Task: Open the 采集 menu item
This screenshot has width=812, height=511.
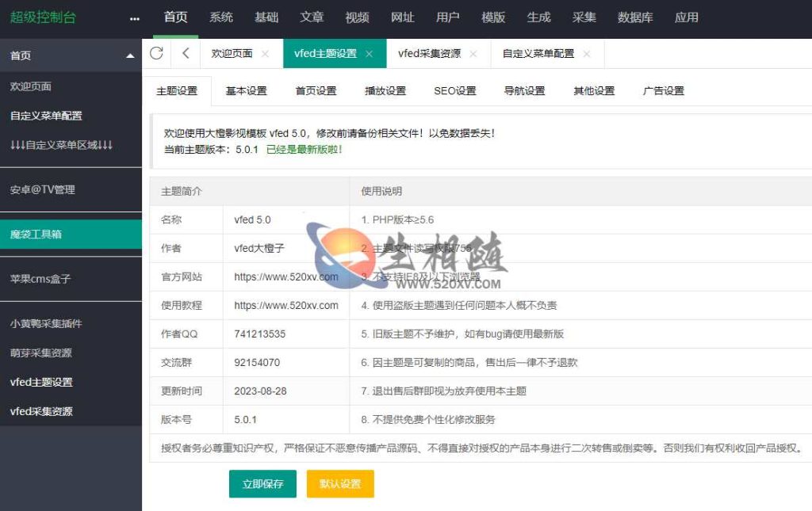Action: (x=584, y=17)
